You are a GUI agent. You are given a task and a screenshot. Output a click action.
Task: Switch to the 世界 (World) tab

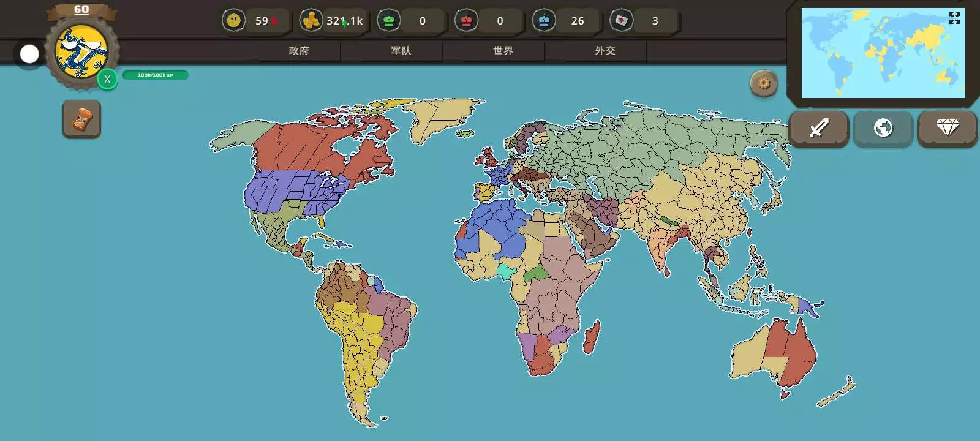point(503,51)
